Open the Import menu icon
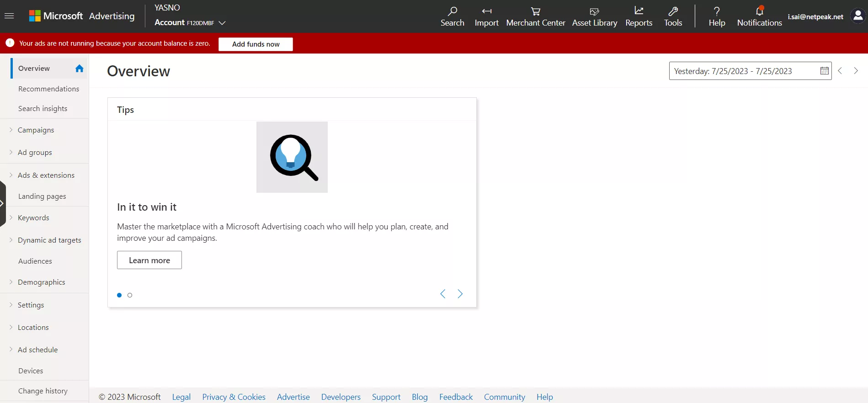 (486, 11)
